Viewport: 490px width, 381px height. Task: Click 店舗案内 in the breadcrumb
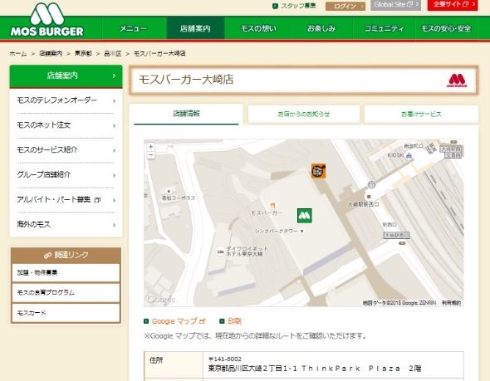[51, 53]
